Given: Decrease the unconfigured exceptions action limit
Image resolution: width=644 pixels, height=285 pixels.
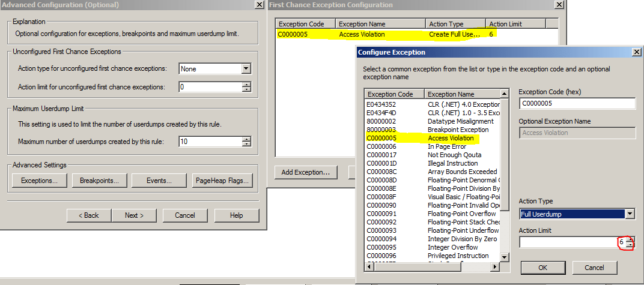Looking at the screenshot, I should point(246,89).
